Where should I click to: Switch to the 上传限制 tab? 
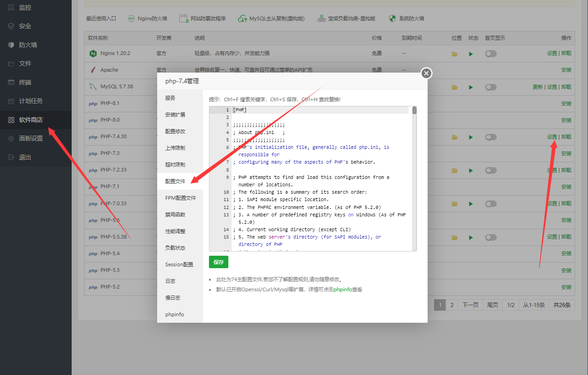tap(180, 148)
